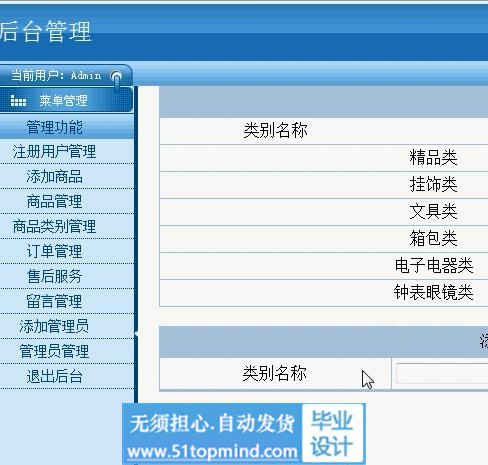Go to 订单管理
The height and width of the screenshot is (465, 488).
pyautogui.click(x=54, y=252)
